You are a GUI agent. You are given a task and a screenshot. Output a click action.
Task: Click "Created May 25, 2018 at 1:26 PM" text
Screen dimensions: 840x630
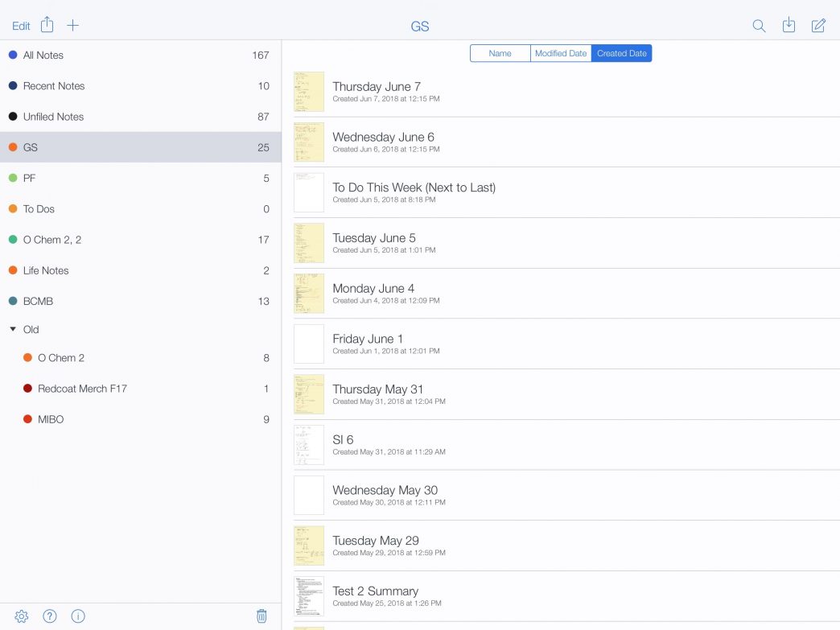[x=387, y=603]
